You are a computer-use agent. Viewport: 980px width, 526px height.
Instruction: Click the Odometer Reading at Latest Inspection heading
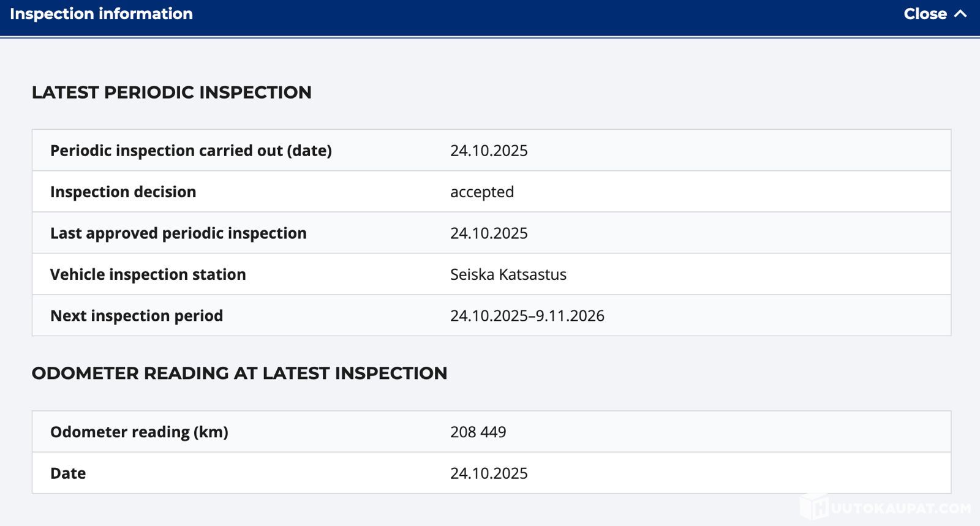click(239, 374)
